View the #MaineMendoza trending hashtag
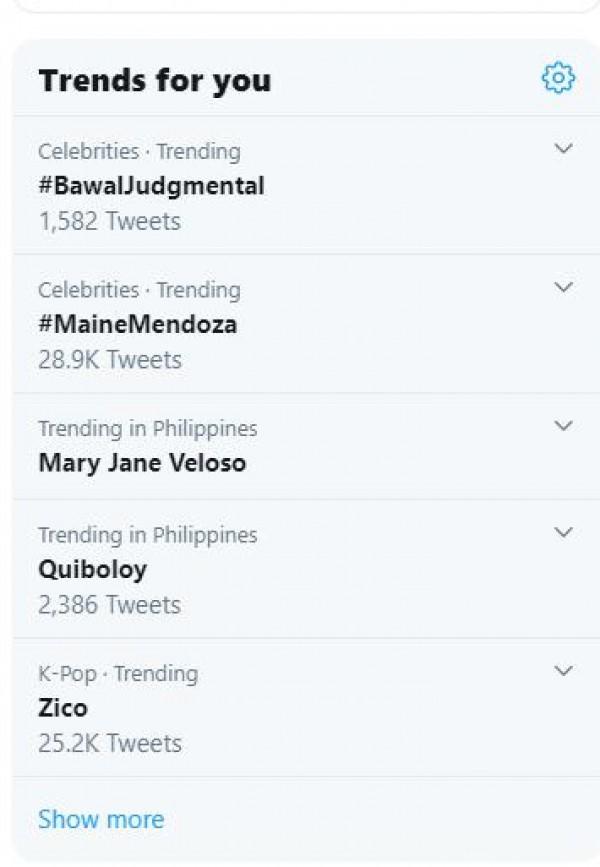The image size is (600, 867). [x=137, y=324]
